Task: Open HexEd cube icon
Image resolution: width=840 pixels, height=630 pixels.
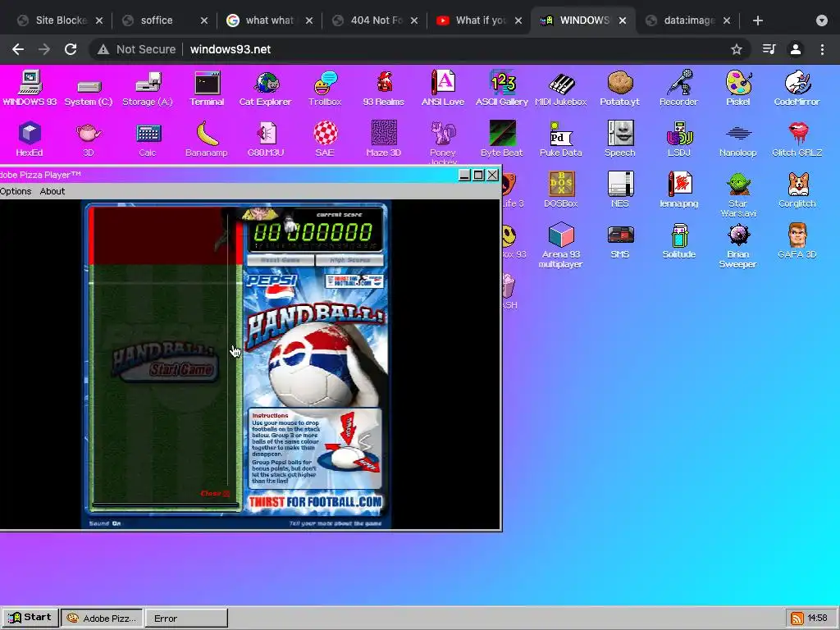Action: tap(30, 139)
